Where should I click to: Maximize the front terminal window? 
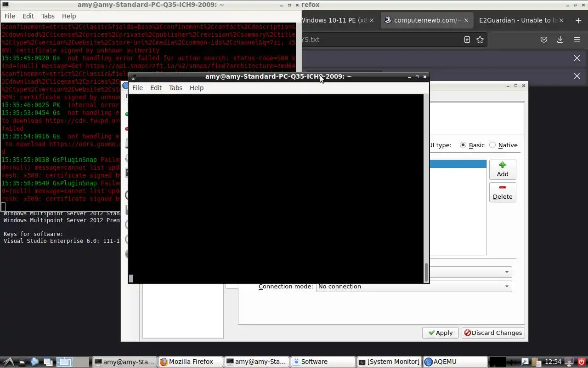[x=417, y=77]
